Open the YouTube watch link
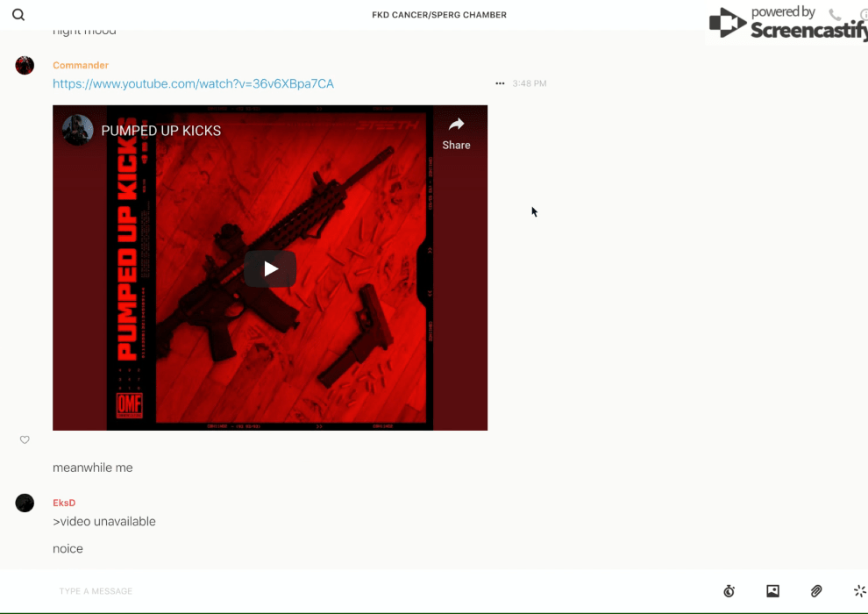This screenshot has height=614, width=868. point(193,84)
